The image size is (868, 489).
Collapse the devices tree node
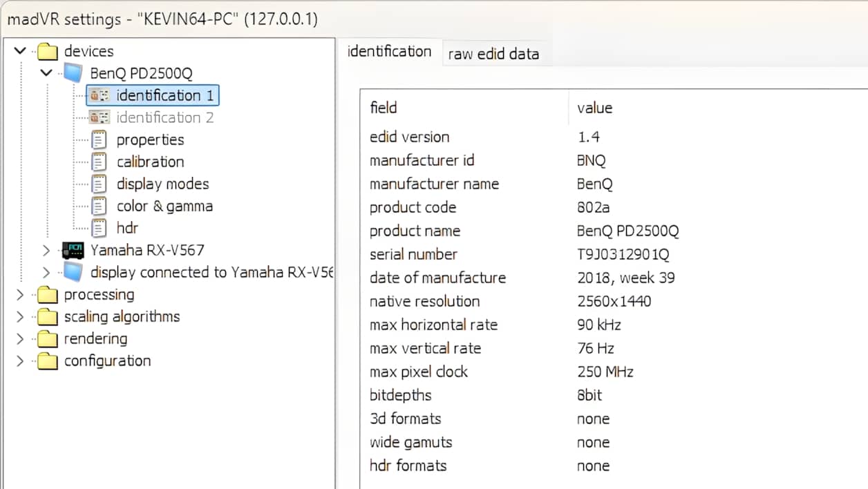[20, 51]
